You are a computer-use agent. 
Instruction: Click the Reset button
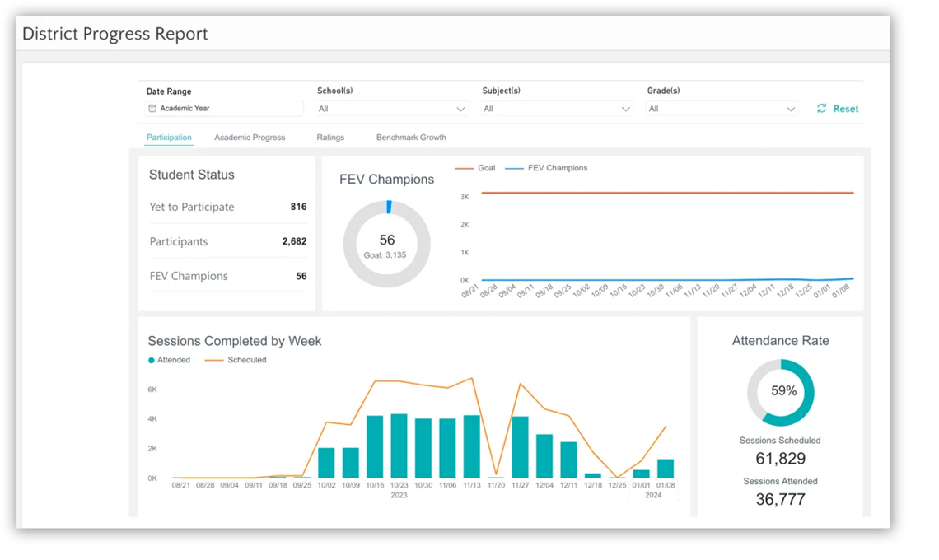pos(845,109)
